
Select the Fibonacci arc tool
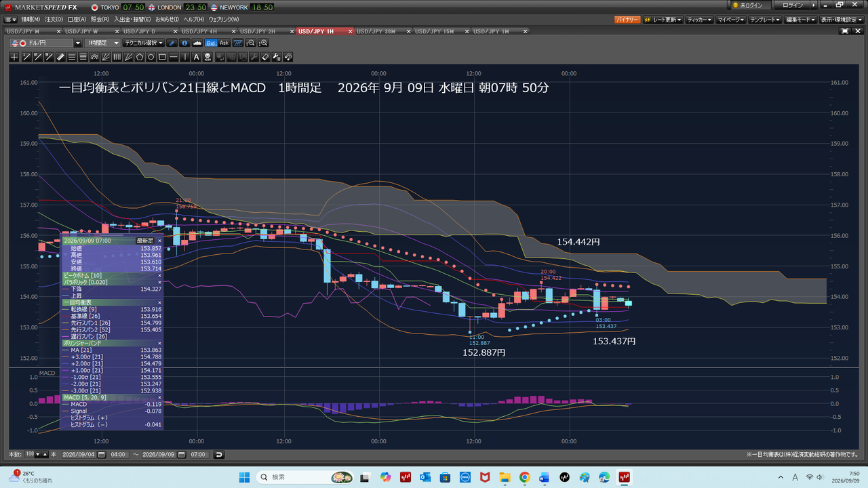tap(94, 57)
